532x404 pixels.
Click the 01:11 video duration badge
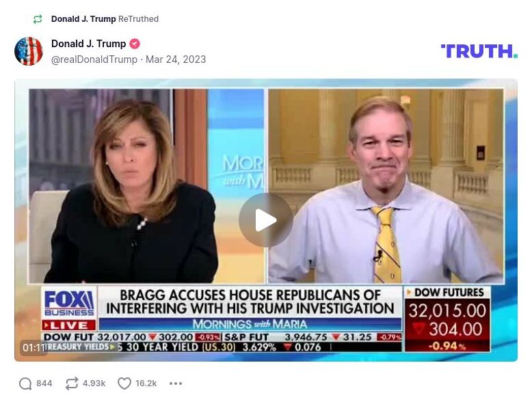point(34,348)
